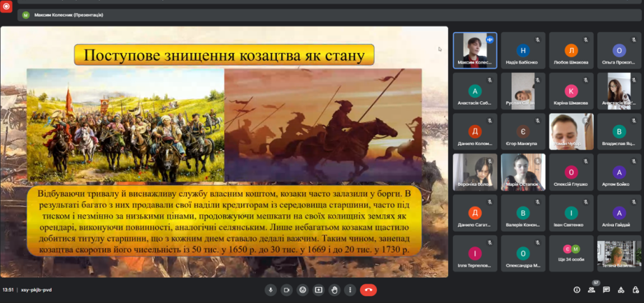Click the red recording indicator icon
The height and width of the screenshot is (303, 644).
pos(6,6)
